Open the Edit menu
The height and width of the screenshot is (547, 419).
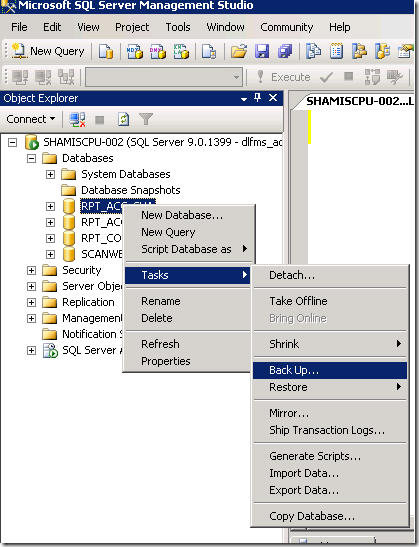pyautogui.click(x=52, y=27)
